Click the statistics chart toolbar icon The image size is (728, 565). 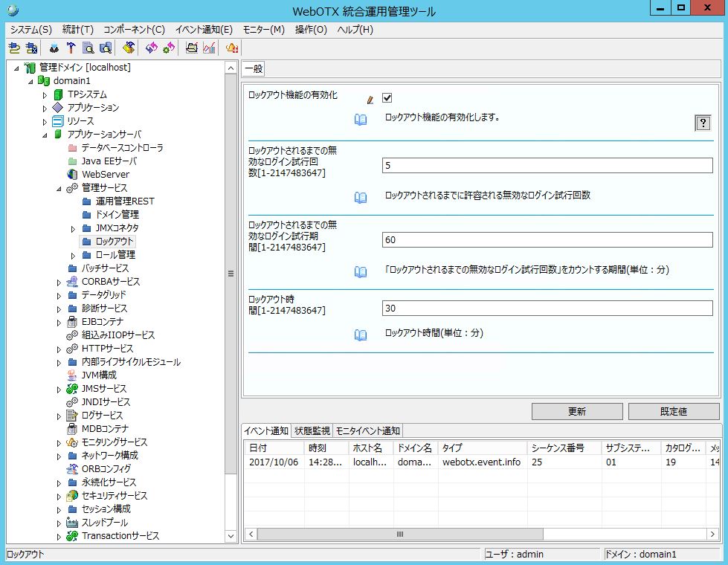click(x=209, y=48)
